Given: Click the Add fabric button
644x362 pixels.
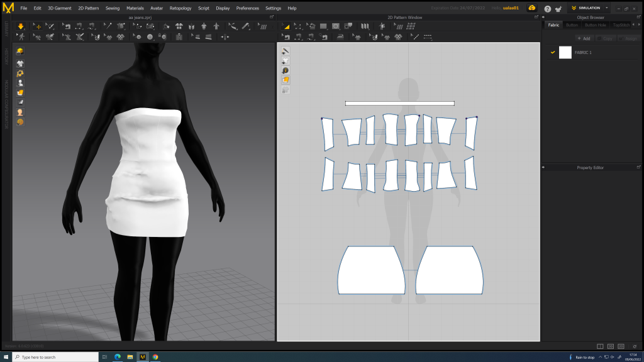Looking at the screenshot, I should [x=584, y=38].
